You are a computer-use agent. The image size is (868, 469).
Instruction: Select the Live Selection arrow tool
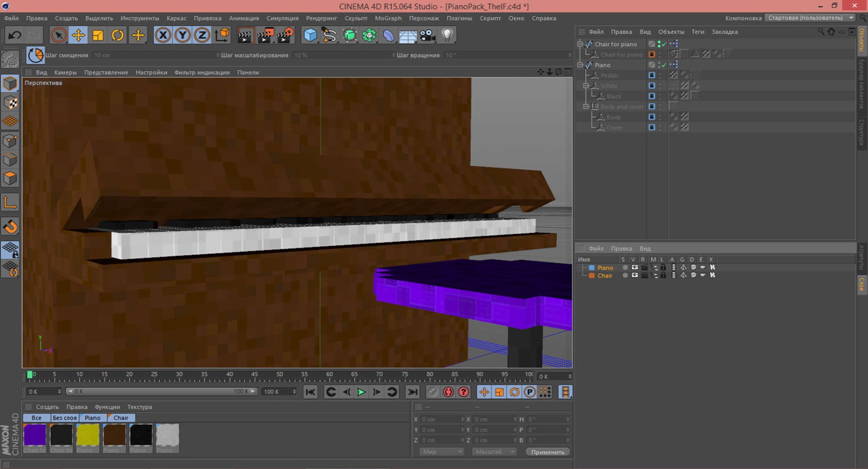pos(59,35)
